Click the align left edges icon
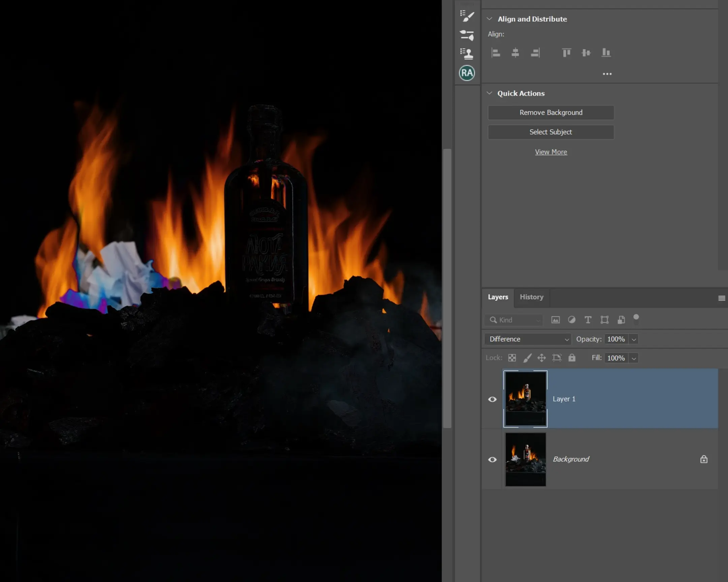Viewport: 728px width, 582px height. pos(496,53)
